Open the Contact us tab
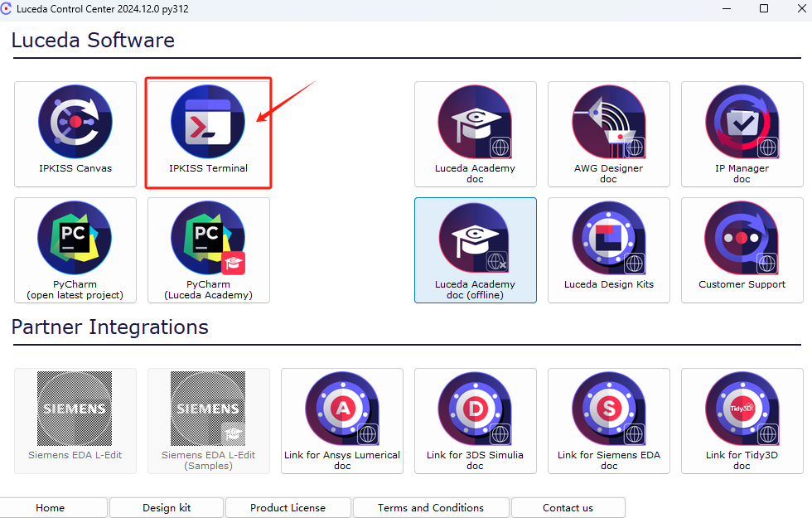812x518 pixels. [568, 507]
